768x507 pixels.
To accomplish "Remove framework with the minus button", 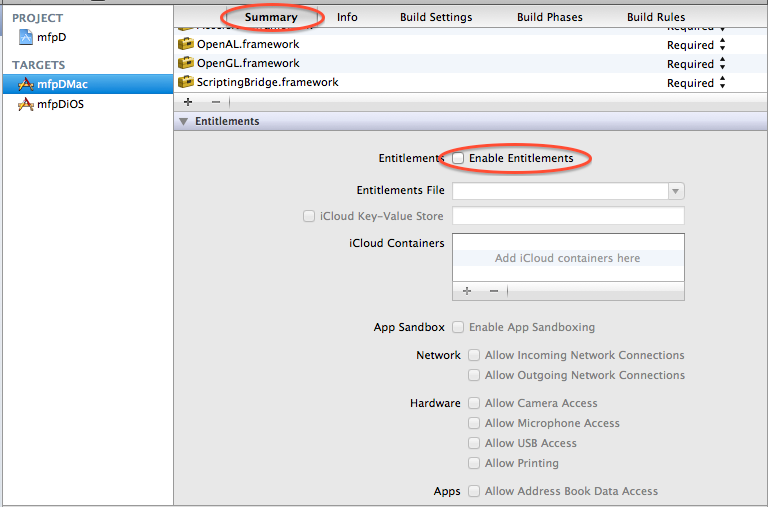I will pyautogui.click(x=215, y=102).
